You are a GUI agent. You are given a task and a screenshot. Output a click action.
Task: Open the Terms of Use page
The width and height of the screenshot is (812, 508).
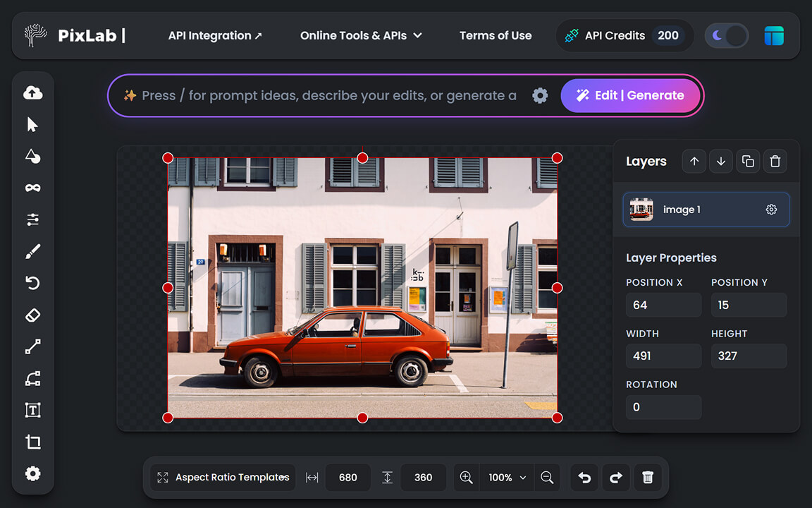point(496,35)
